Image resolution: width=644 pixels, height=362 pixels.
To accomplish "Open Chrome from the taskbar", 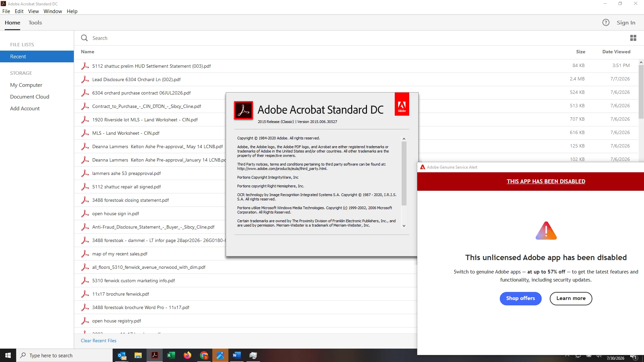I will point(204,355).
